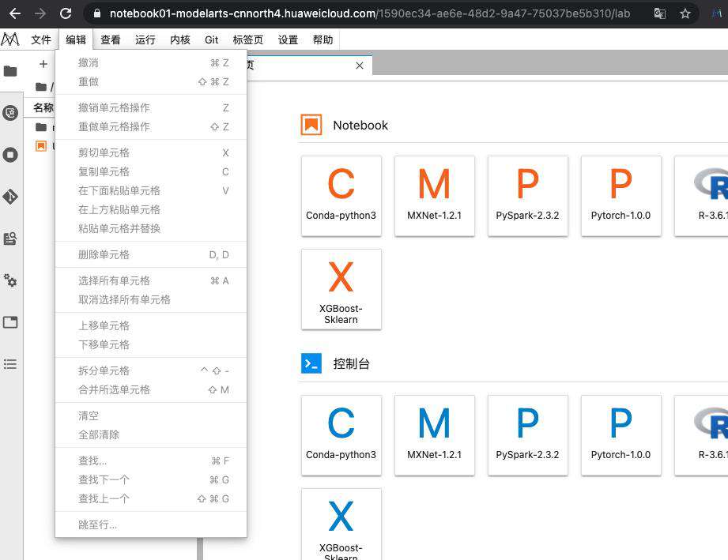
Task: Open PySpark-2.3.2 console
Action: [x=528, y=435]
